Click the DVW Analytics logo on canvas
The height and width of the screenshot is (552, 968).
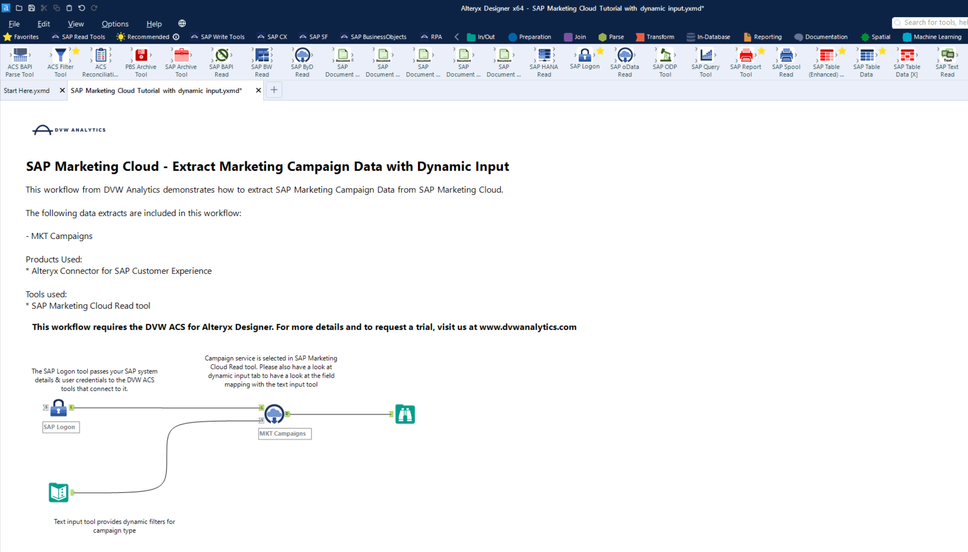pos(69,130)
